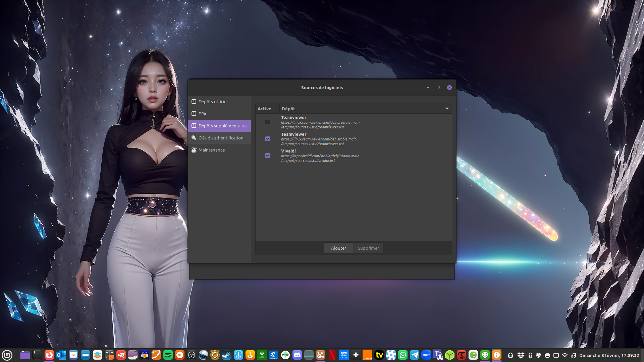Go to the Maintenance section
The height and width of the screenshot is (362, 644).
coord(211,150)
